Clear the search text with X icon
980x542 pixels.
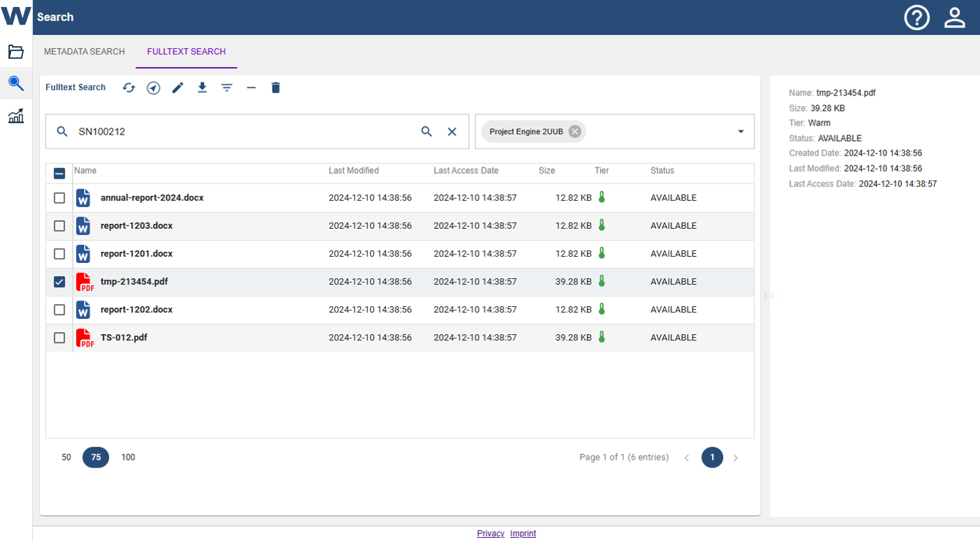coord(452,131)
